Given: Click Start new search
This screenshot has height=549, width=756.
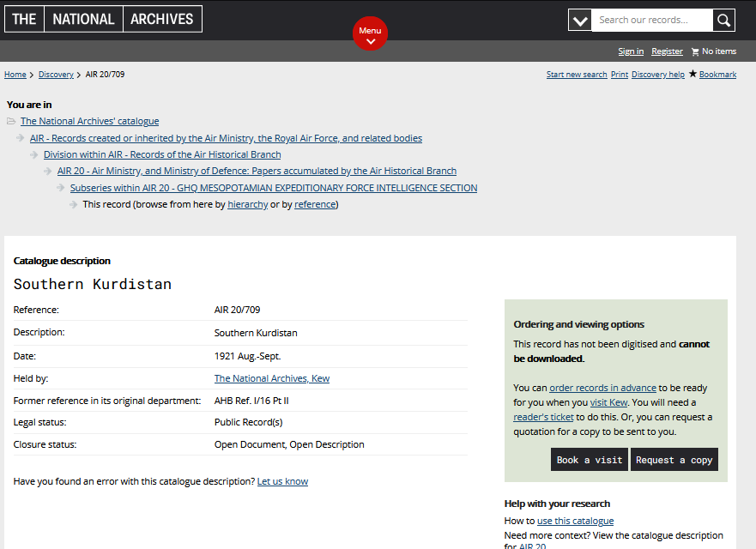Looking at the screenshot, I should point(577,75).
